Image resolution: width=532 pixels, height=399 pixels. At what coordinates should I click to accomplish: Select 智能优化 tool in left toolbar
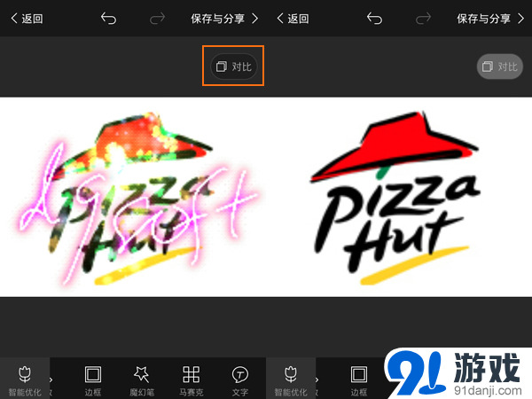pos(25,380)
